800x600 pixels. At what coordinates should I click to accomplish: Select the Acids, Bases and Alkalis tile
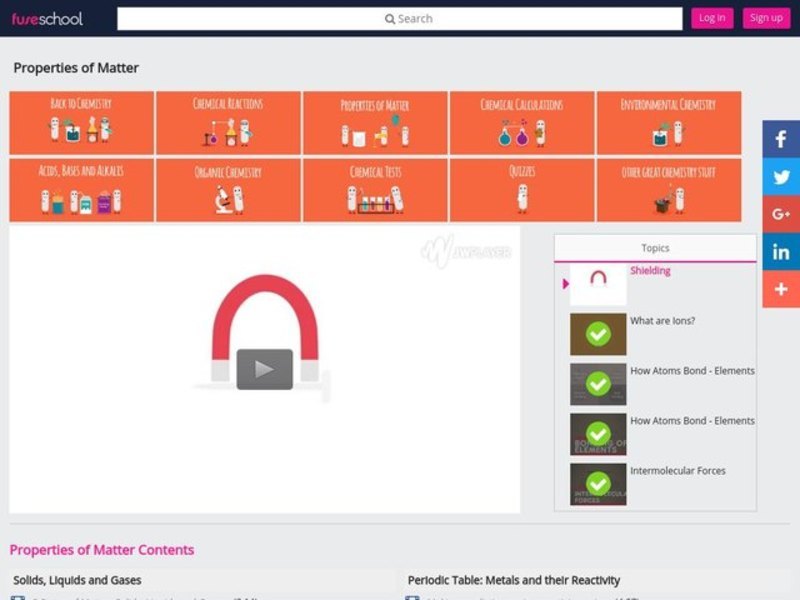(81, 189)
